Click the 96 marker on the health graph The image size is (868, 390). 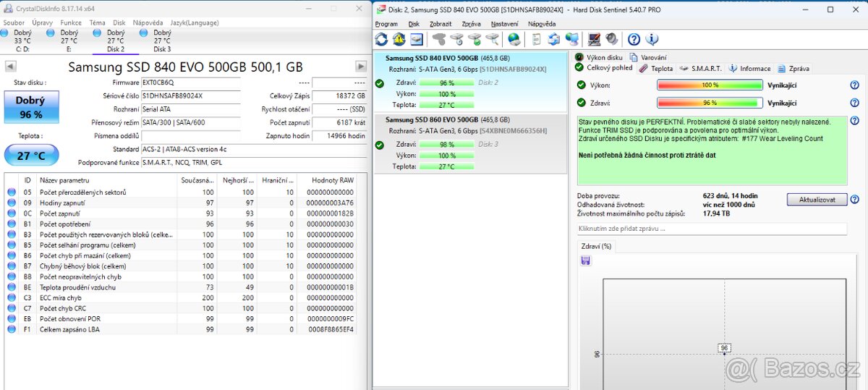(x=725, y=348)
